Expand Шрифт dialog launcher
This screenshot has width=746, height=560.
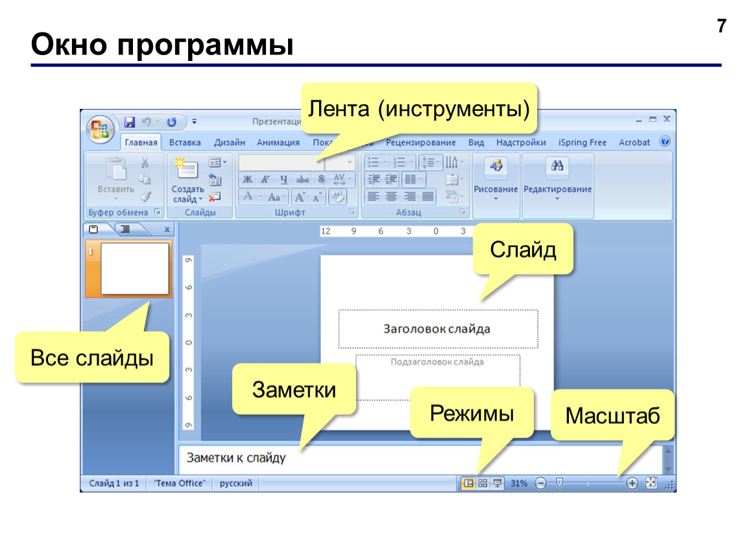pos(352,212)
